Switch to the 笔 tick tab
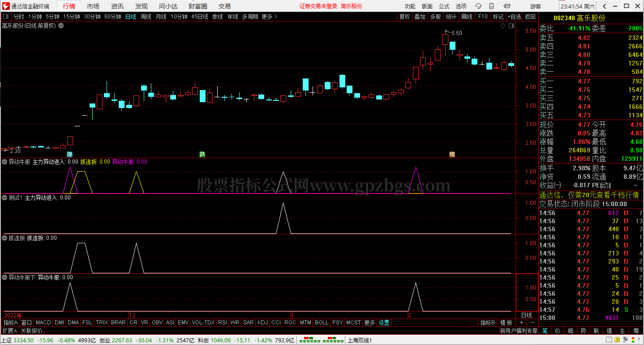Screen dimensions: 644x345 click(x=545, y=331)
